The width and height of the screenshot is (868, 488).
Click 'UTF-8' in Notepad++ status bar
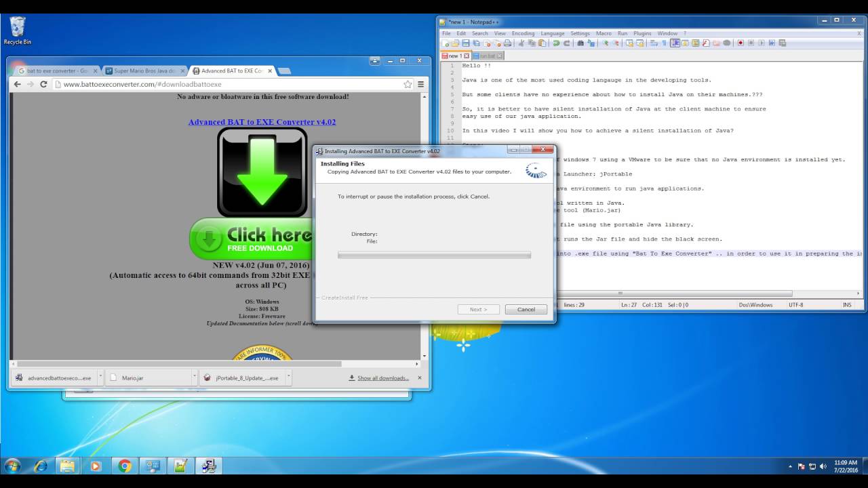(796, 305)
